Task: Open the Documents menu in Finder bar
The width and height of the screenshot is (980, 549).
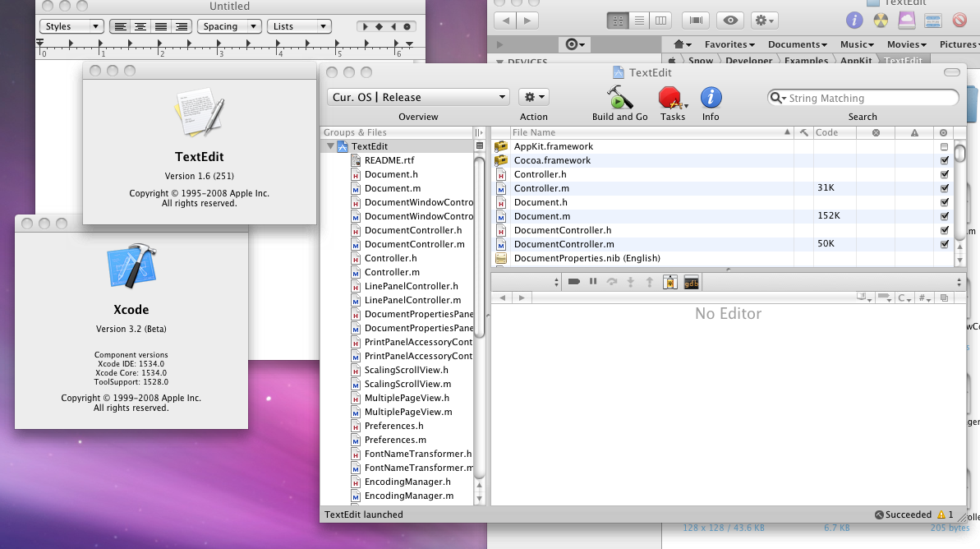Action: (x=798, y=44)
